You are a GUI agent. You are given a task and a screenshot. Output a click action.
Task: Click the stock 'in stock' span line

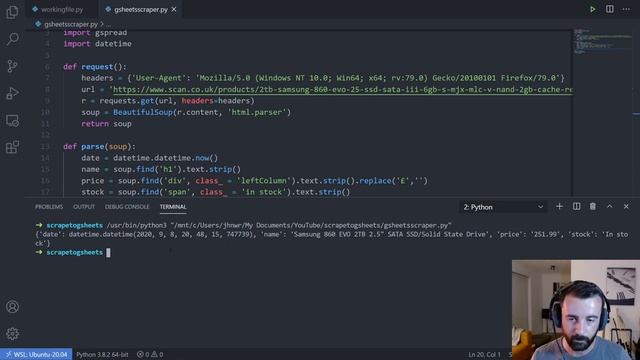[x=216, y=192]
